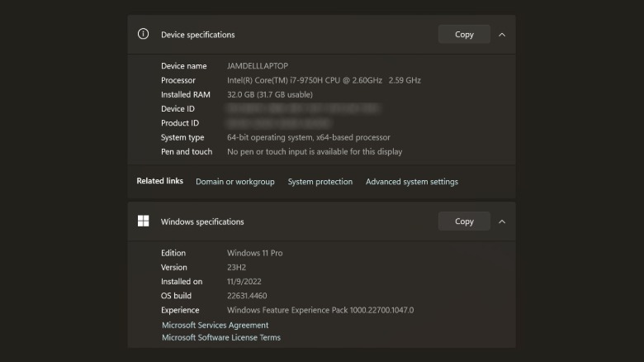Collapse the Device specifications section
Viewport: 644px width, 362px height.
502,35
